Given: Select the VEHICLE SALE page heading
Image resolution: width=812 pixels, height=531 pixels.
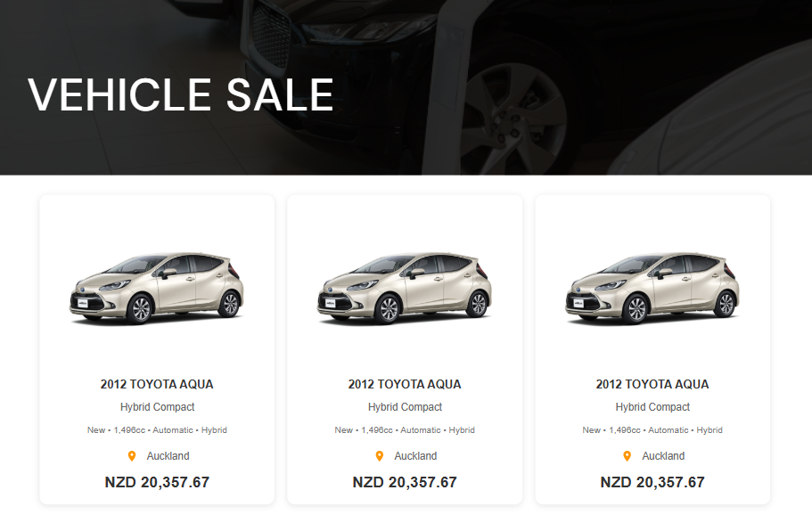Looking at the screenshot, I should point(181,95).
